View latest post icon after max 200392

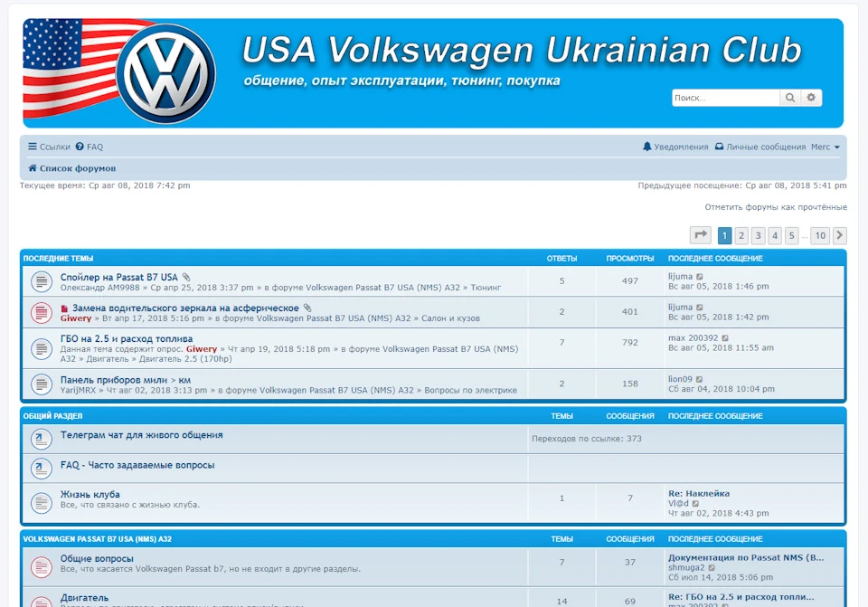[x=725, y=337]
